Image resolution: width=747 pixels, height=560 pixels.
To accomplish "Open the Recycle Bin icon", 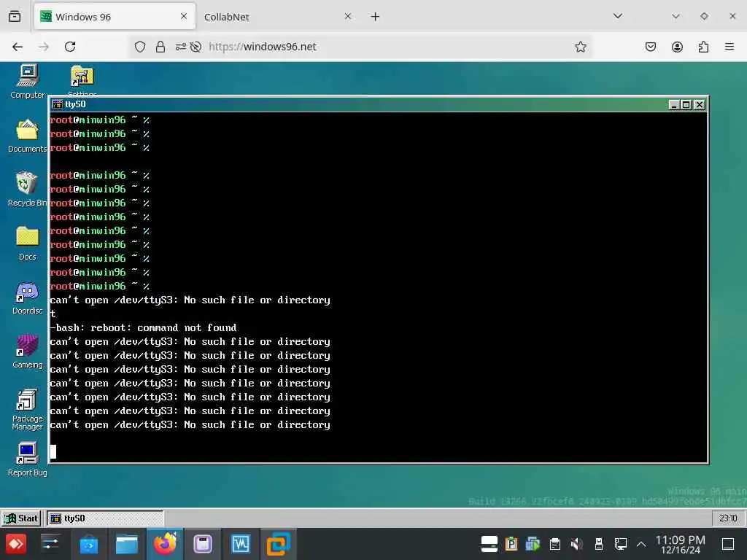I will click(27, 189).
